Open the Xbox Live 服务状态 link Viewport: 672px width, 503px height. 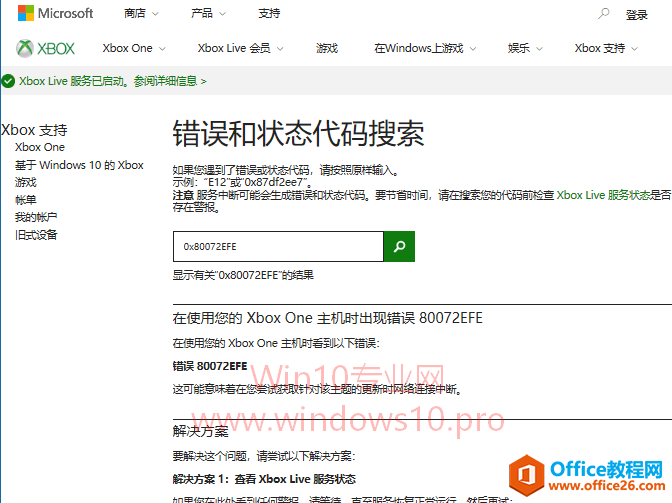pyautogui.click(x=603, y=195)
